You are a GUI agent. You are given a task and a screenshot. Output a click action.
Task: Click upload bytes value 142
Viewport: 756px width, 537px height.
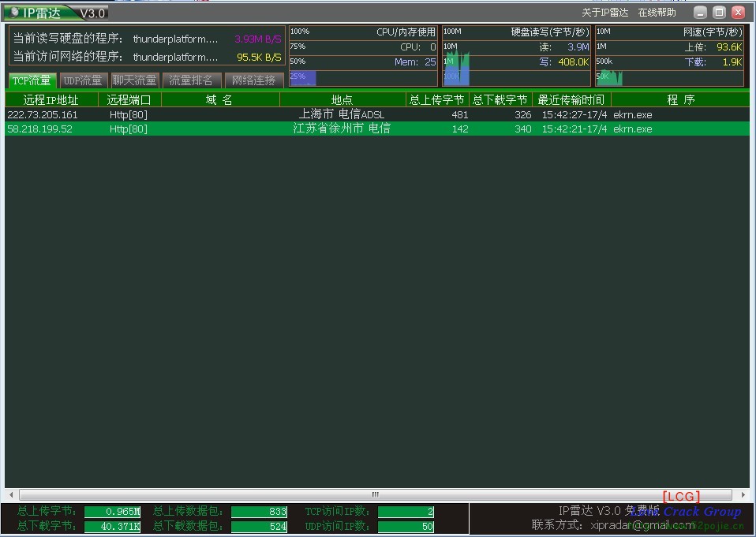point(459,129)
